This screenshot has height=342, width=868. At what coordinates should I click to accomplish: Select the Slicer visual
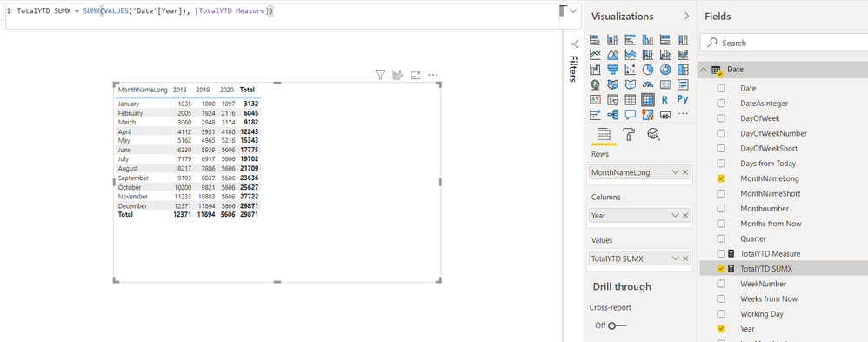[x=613, y=100]
